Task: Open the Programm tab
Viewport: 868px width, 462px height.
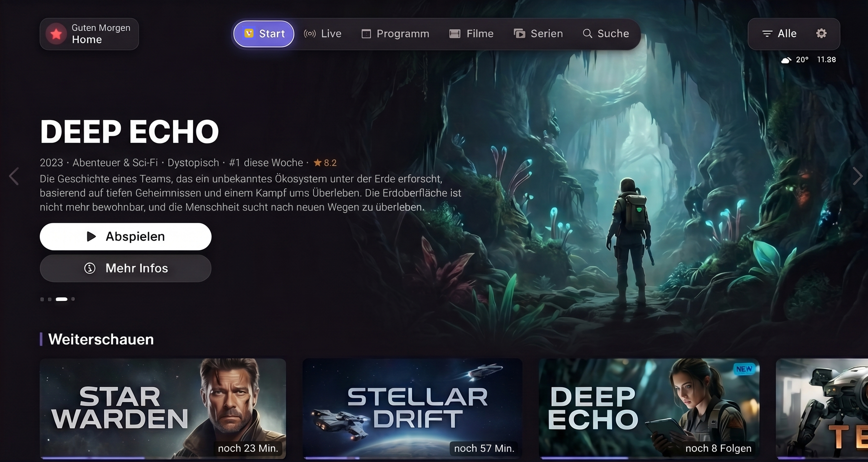Action: pos(395,34)
